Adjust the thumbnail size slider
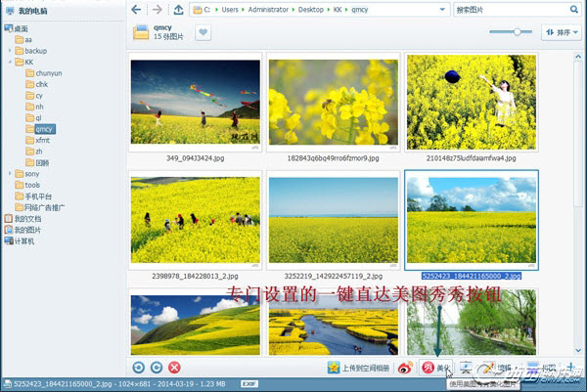The image size is (587, 392). pyautogui.click(x=517, y=32)
